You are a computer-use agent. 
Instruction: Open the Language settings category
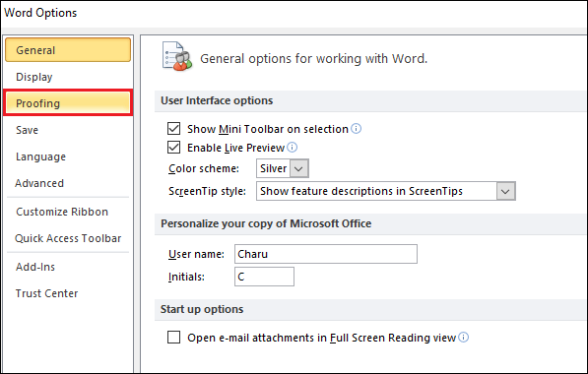pyautogui.click(x=68, y=156)
